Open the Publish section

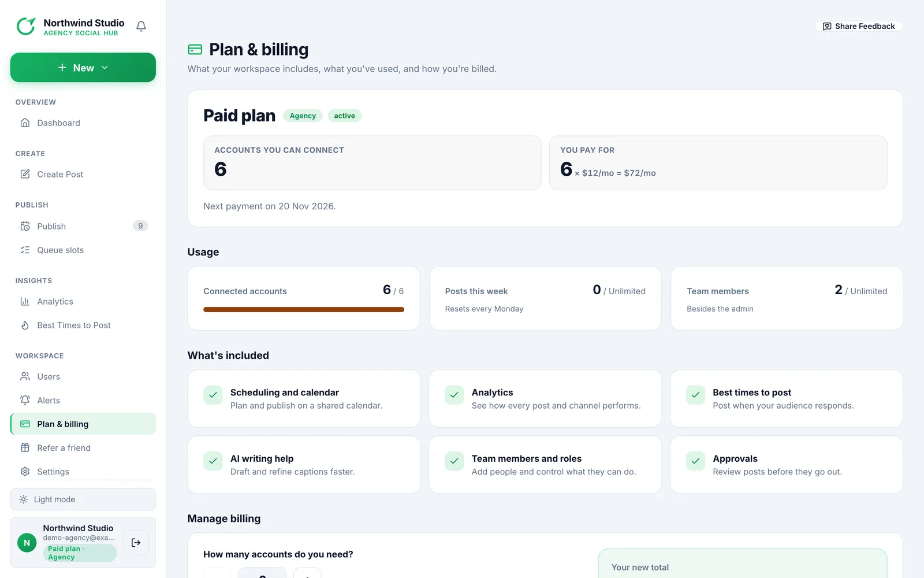pos(83,227)
